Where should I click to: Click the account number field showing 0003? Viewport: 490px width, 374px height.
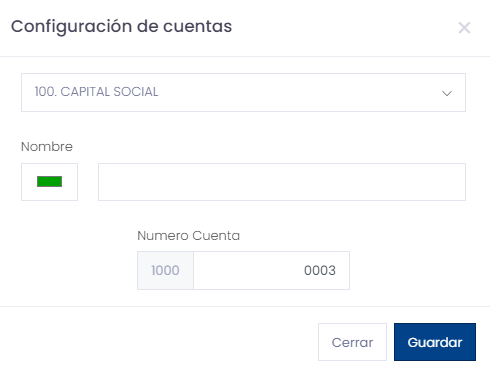(271, 270)
